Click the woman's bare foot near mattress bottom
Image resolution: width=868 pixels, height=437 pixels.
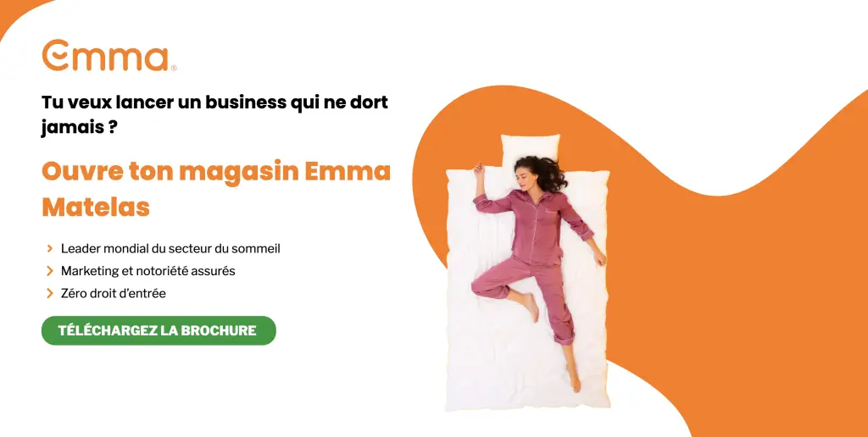coord(573,377)
